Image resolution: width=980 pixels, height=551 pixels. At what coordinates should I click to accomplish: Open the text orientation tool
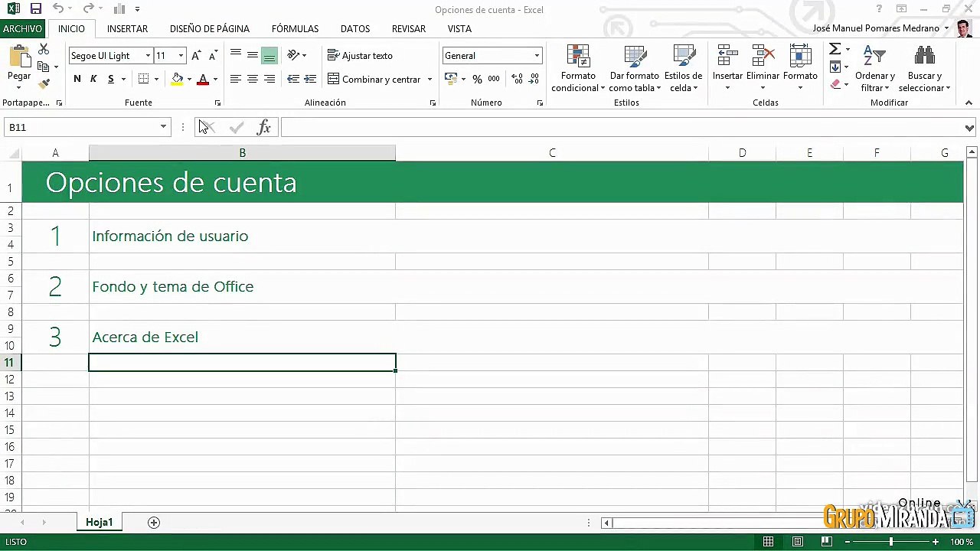coord(293,55)
